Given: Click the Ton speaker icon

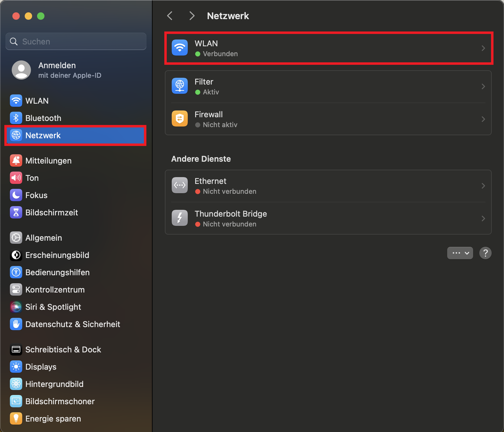Looking at the screenshot, I should 16,178.
